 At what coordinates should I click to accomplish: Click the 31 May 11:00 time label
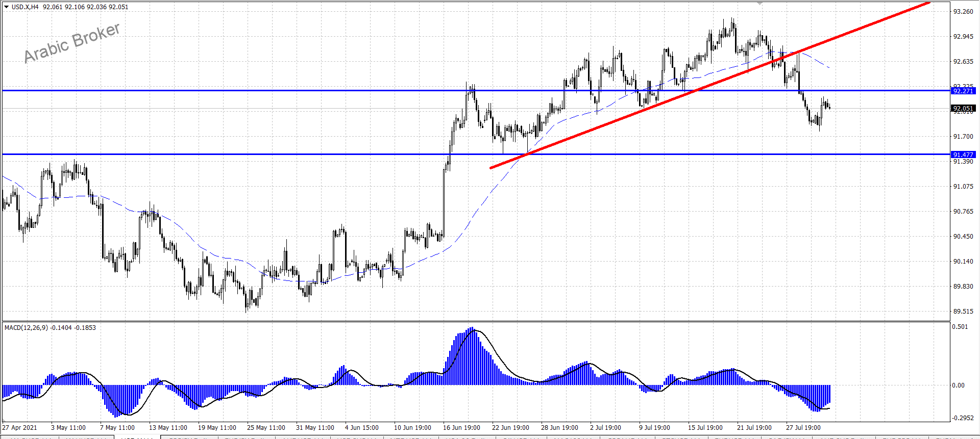(x=315, y=428)
